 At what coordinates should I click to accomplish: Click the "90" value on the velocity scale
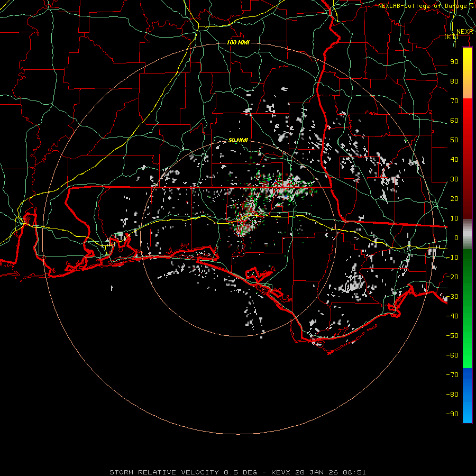coord(454,62)
